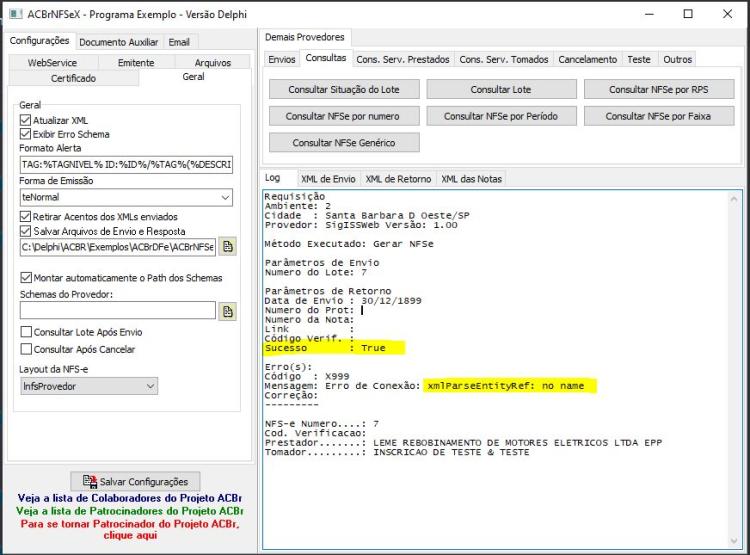Open the Teste tab
Screen dimensions: 750x555
[x=639, y=59]
